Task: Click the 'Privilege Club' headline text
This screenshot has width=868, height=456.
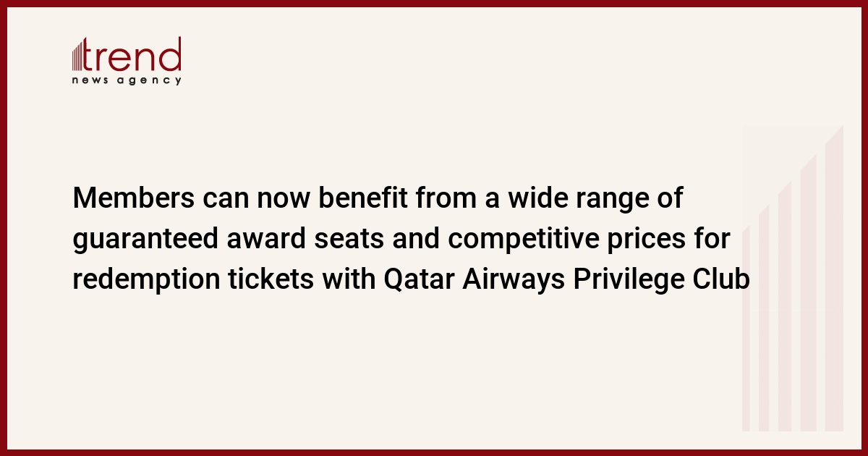Action: [x=661, y=280]
